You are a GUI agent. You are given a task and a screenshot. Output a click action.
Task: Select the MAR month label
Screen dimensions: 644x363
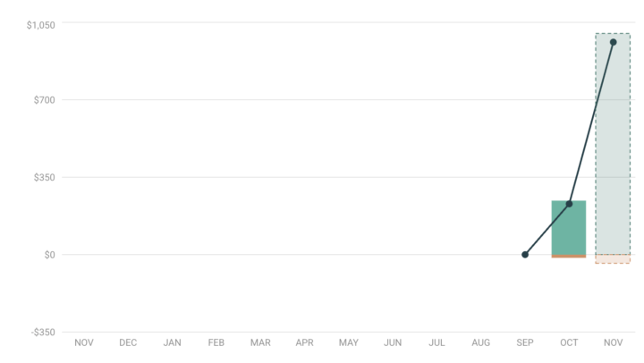pos(260,343)
